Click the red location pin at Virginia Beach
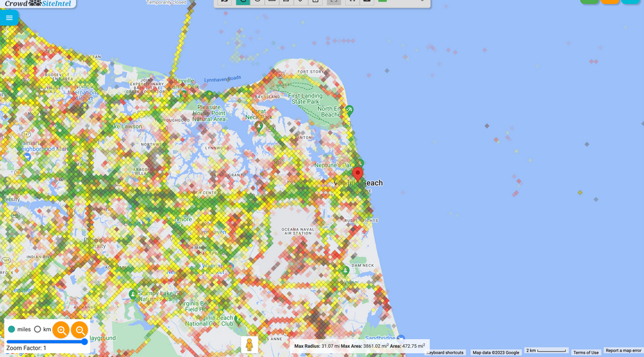644x357 pixels. [x=357, y=174]
